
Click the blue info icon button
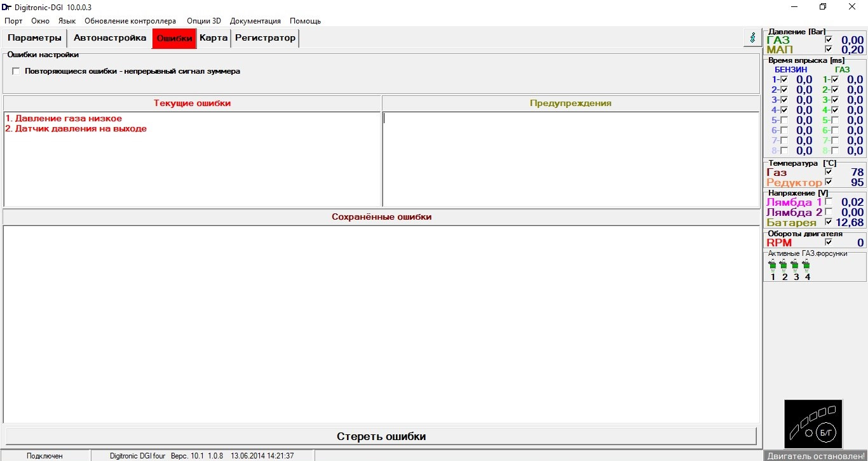click(752, 37)
